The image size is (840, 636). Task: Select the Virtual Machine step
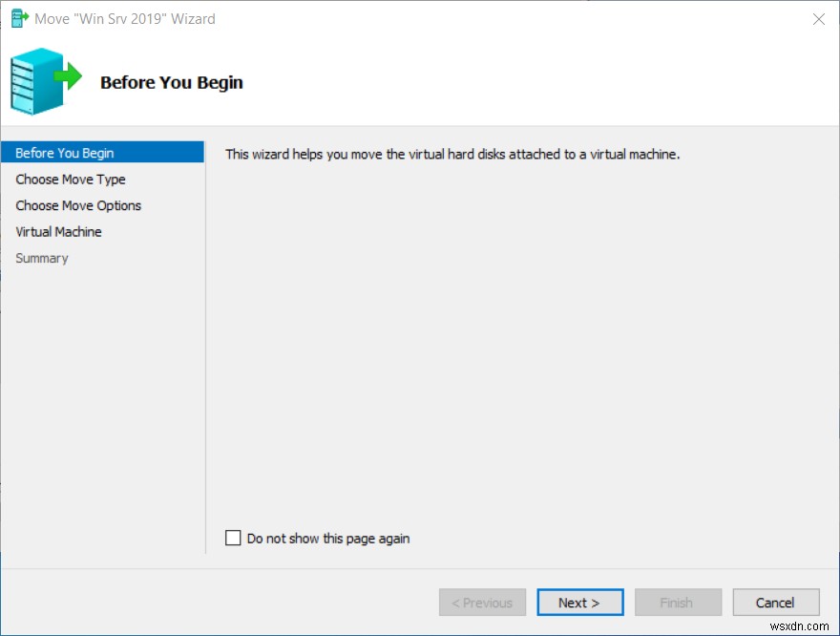pos(58,231)
